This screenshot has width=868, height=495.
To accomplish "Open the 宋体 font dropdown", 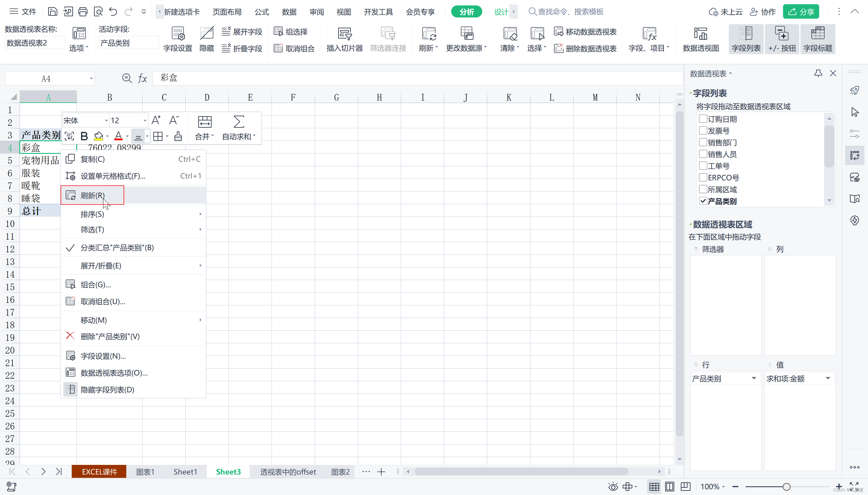I will coord(106,120).
